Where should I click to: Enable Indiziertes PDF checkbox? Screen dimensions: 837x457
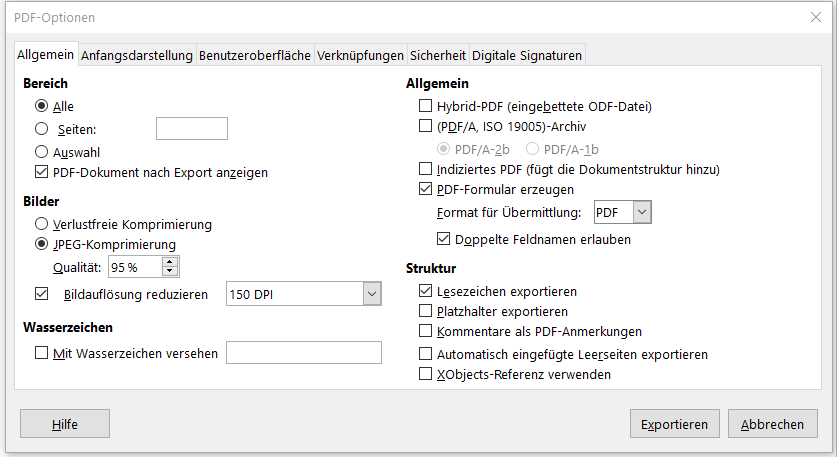click(425, 169)
